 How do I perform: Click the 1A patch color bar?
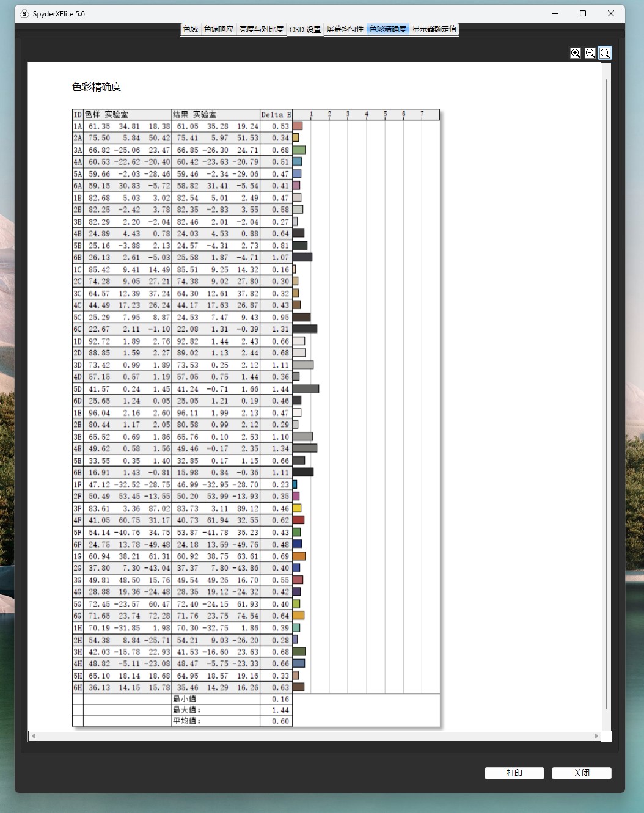(298, 126)
